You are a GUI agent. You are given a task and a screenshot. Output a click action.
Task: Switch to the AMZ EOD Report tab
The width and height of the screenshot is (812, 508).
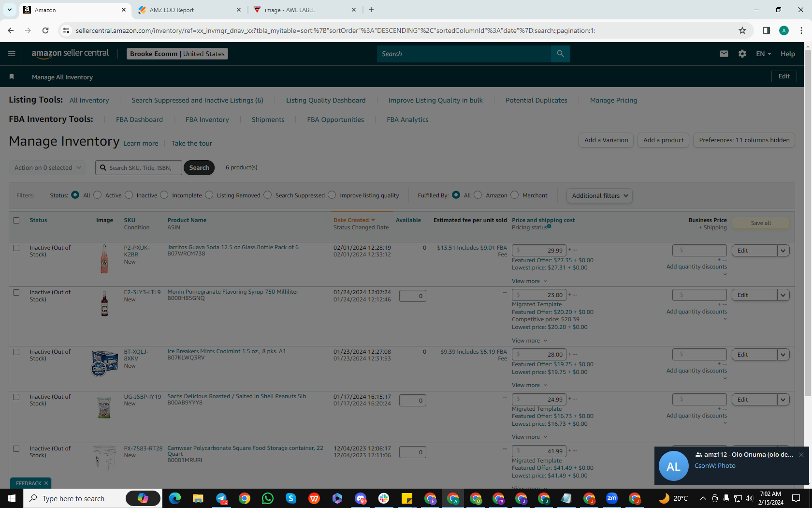point(189,10)
